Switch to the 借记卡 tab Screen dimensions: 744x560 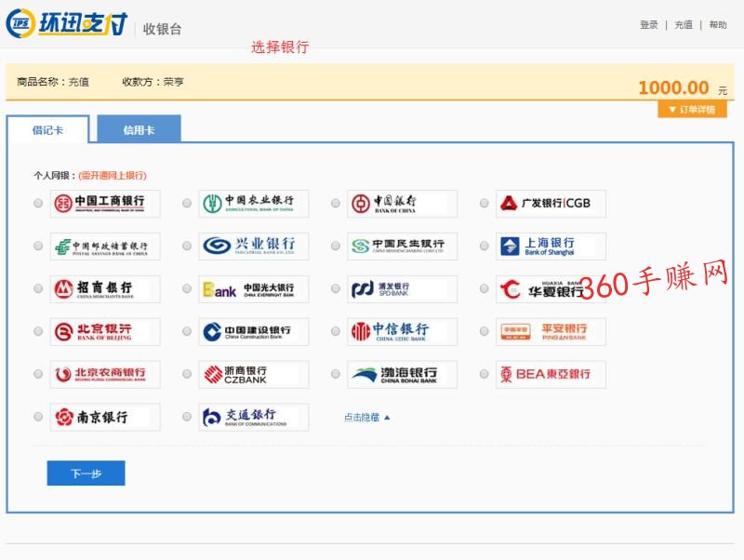point(47,129)
